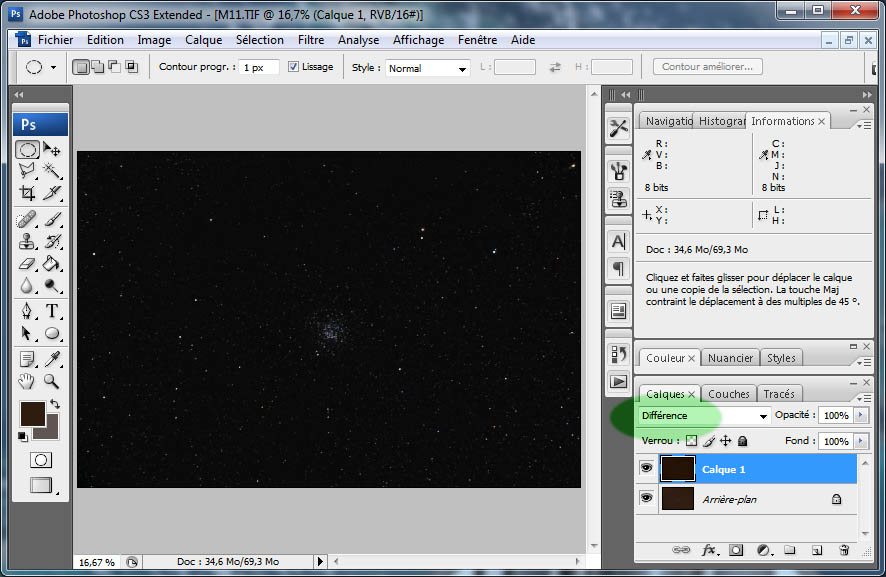The height and width of the screenshot is (577, 886).
Task: Pick the Horizontal Type tool
Action: coord(52,310)
